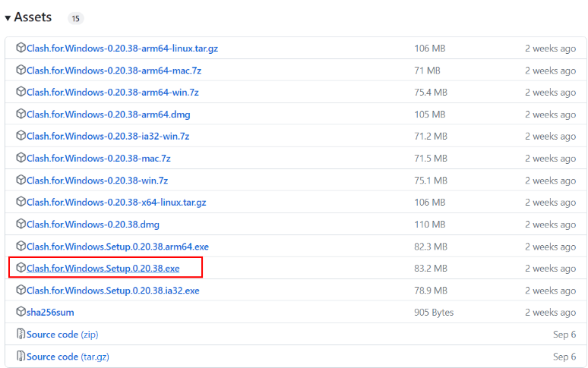The image size is (588, 368).
Task: Click package icon beside Setup.0.20.38.ia32.exe
Action: pyautogui.click(x=21, y=289)
